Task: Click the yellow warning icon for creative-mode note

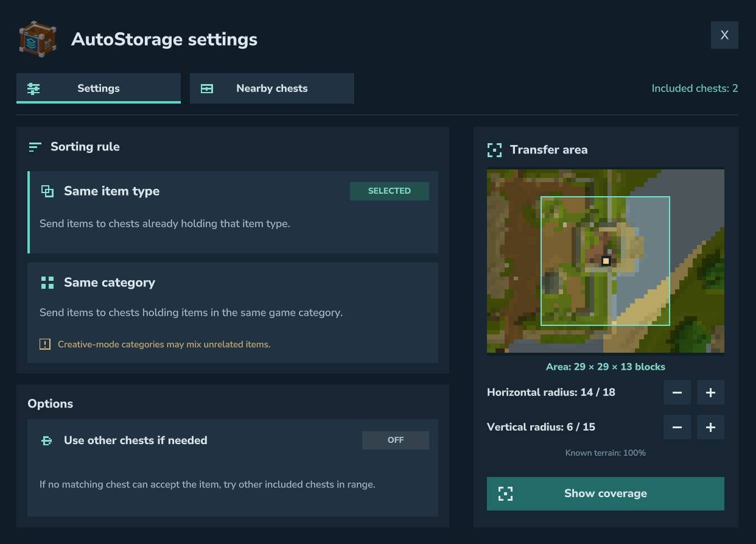Action: tap(45, 344)
